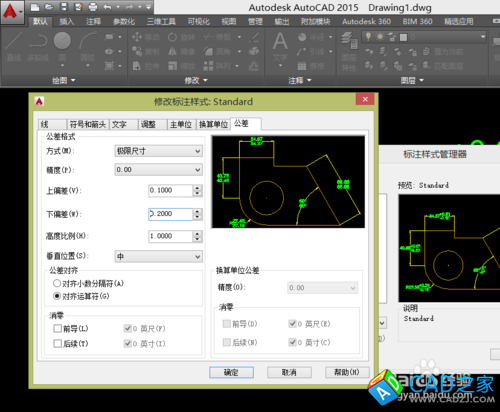Viewport: 500px width, 412px height.
Task: Choose the 缩放 Scale tool
Action: point(181,66)
